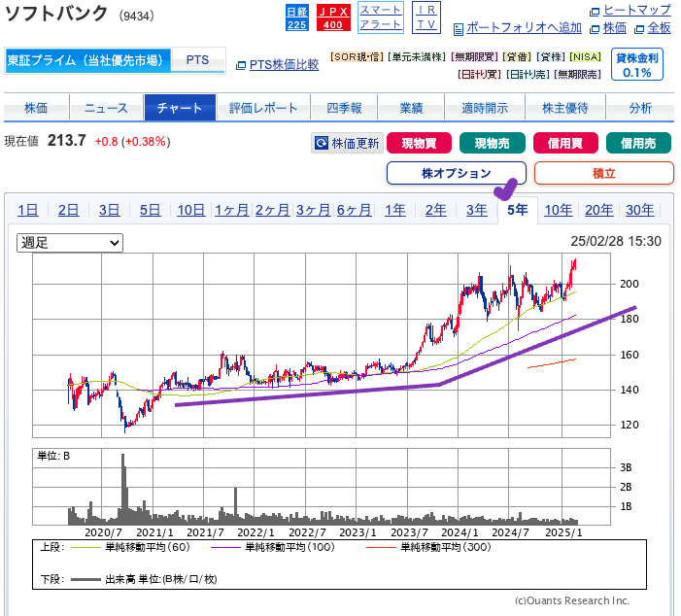
Task: Open the 株主優待 tab
Action: (x=565, y=107)
